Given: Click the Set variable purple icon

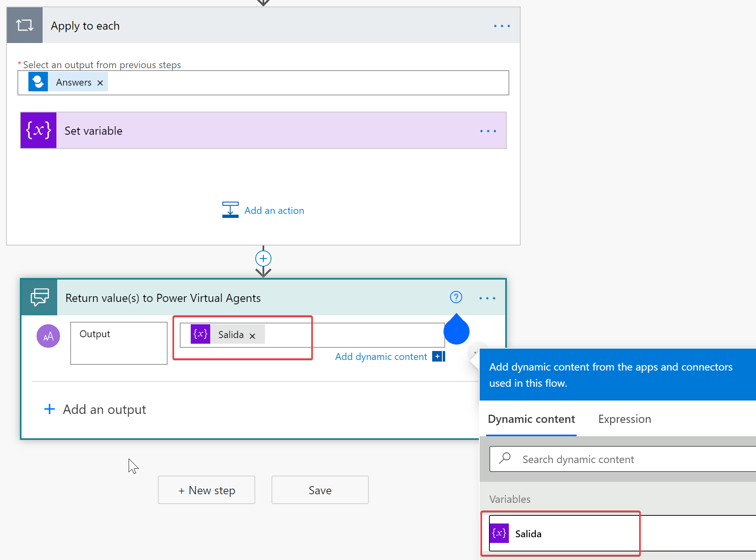Looking at the screenshot, I should (39, 131).
